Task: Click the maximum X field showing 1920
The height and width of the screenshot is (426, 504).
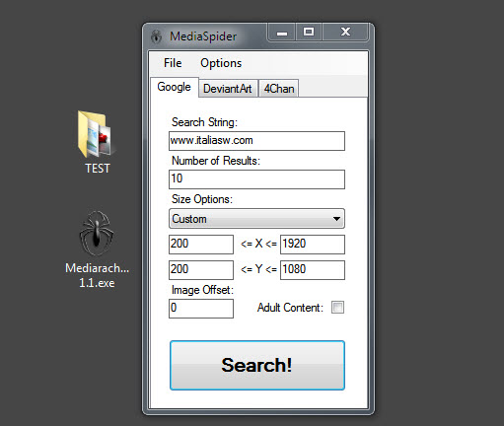Action: (x=313, y=245)
